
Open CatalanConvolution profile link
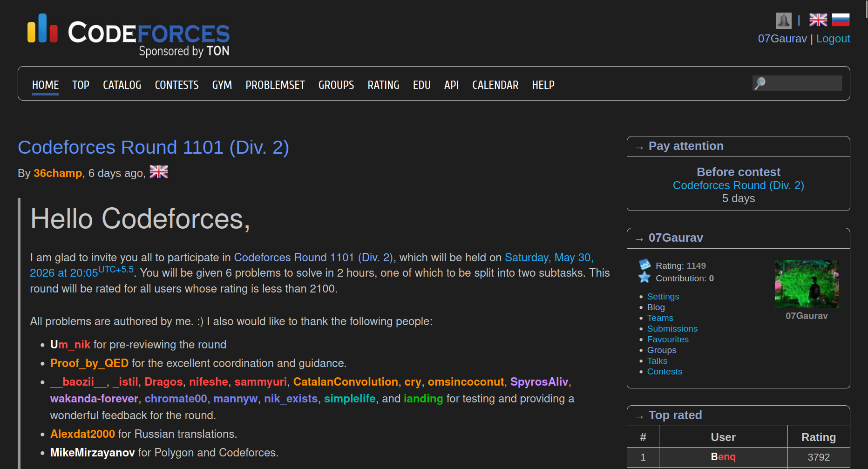[x=346, y=382]
